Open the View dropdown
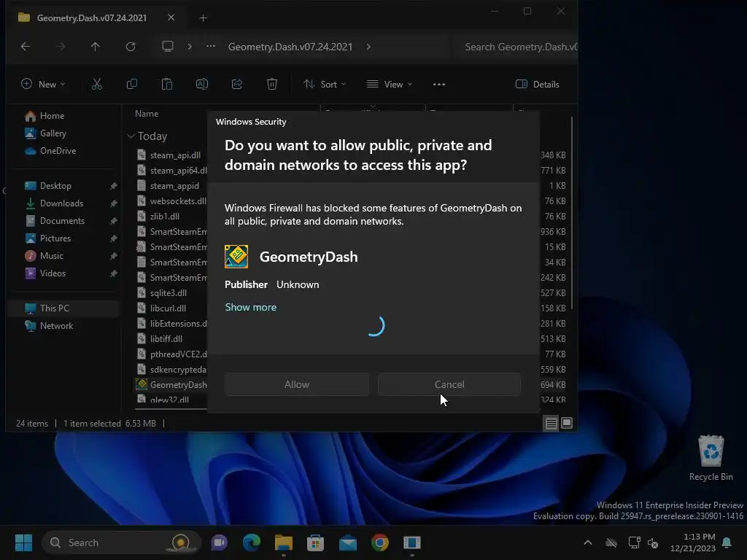The width and height of the screenshot is (747, 560). coord(390,85)
